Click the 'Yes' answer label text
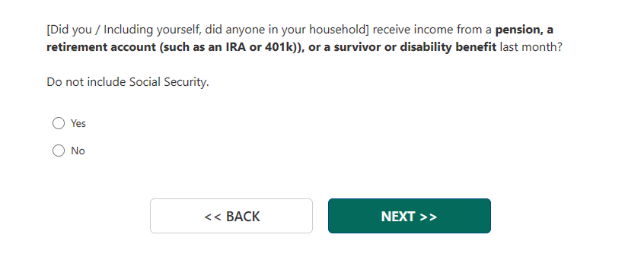644x279 pixels. point(78,123)
